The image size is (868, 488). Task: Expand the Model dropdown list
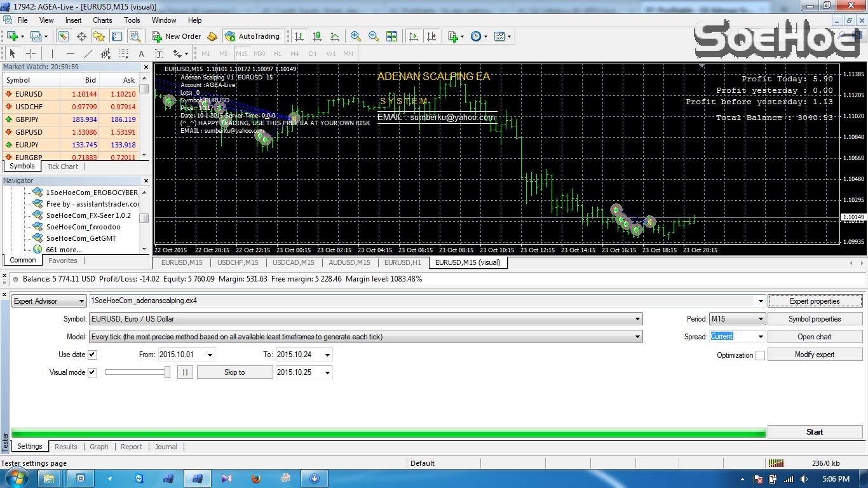[x=637, y=337]
